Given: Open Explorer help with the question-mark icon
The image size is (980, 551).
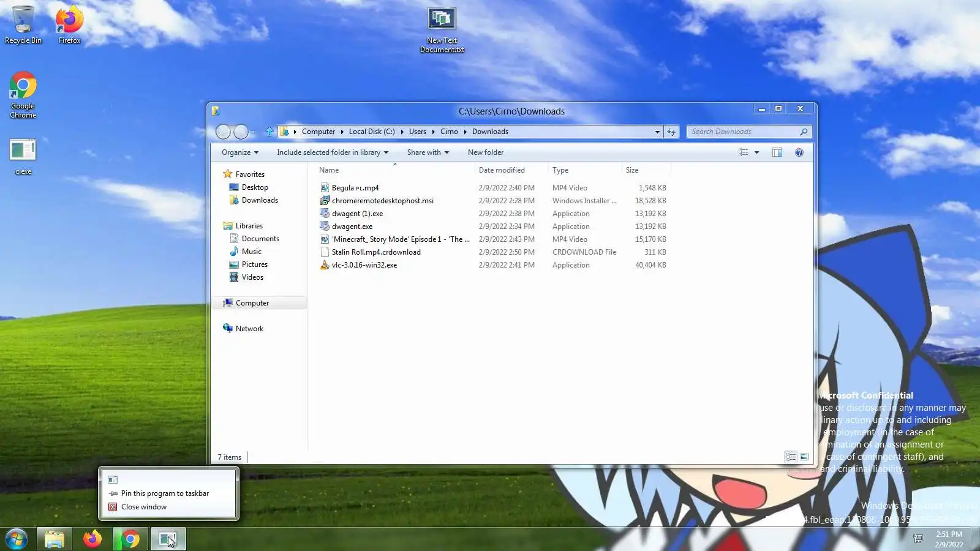Looking at the screenshot, I should (x=799, y=152).
